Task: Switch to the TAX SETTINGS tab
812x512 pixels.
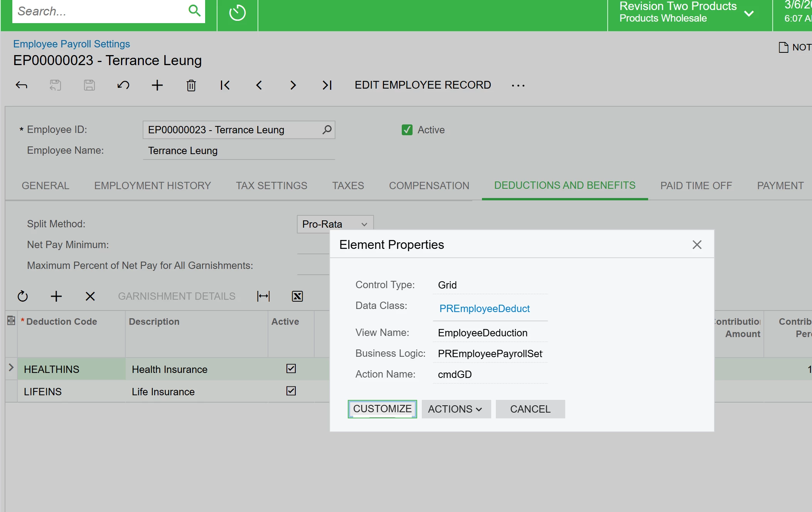Action: point(271,186)
